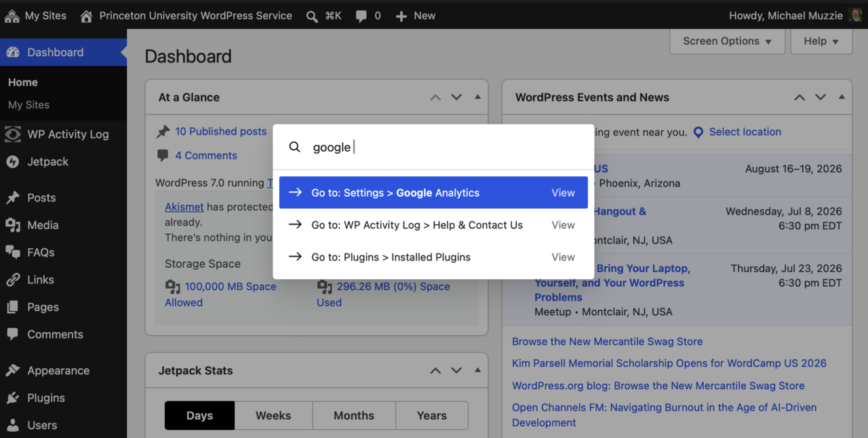
Task: Click the Jetpack lightning icon in sidebar
Action: click(x=12, y=161)
